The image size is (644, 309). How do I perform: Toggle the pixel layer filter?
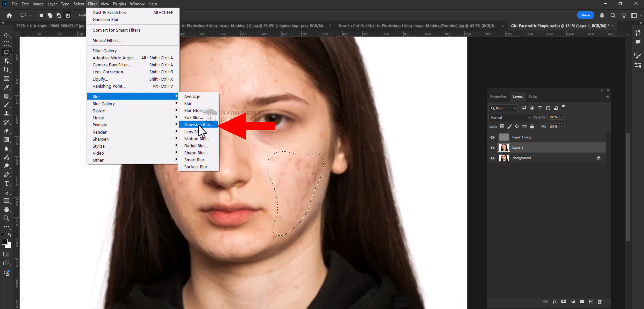pyautogui.click(x=524, y=108)
